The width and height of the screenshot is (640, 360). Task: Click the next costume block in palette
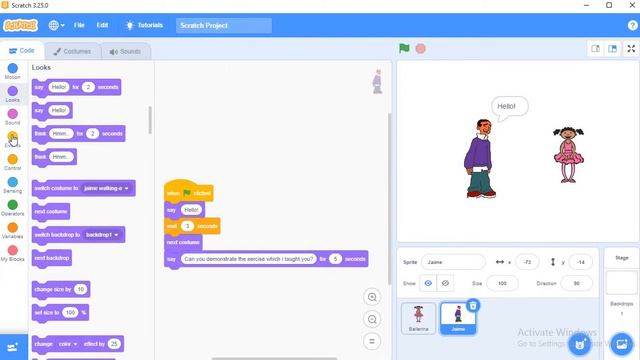(51, 212)
